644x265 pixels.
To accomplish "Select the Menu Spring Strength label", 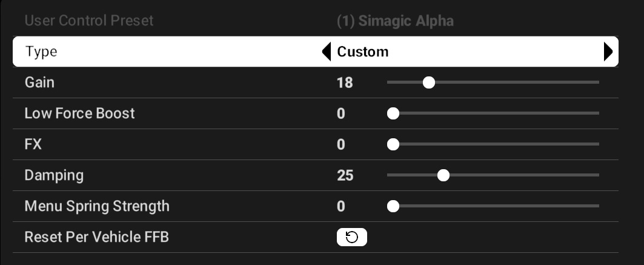I will pyautogui.click(x=97, y=206).
